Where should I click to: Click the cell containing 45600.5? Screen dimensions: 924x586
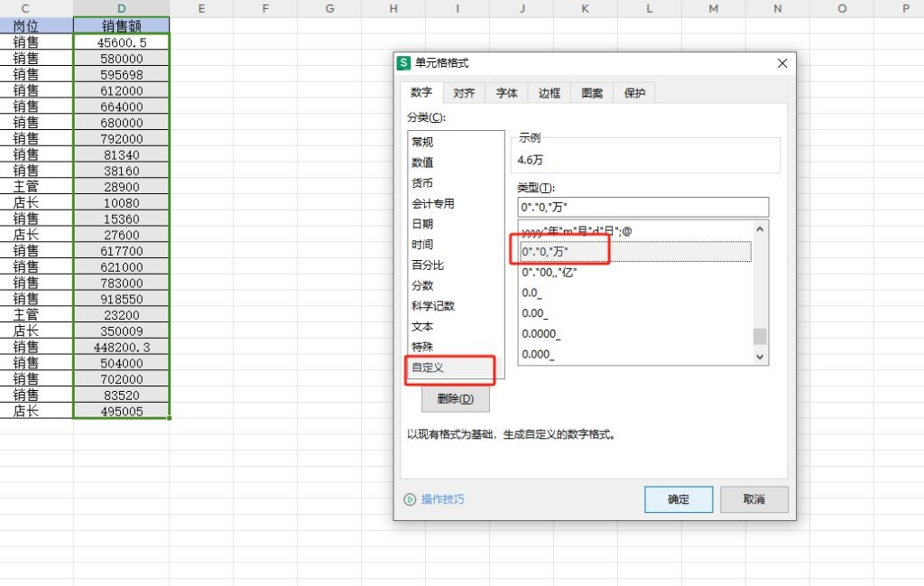121,42
